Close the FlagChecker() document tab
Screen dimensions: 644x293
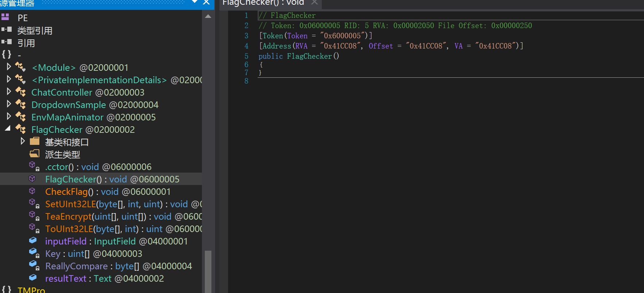coord(315,3)
